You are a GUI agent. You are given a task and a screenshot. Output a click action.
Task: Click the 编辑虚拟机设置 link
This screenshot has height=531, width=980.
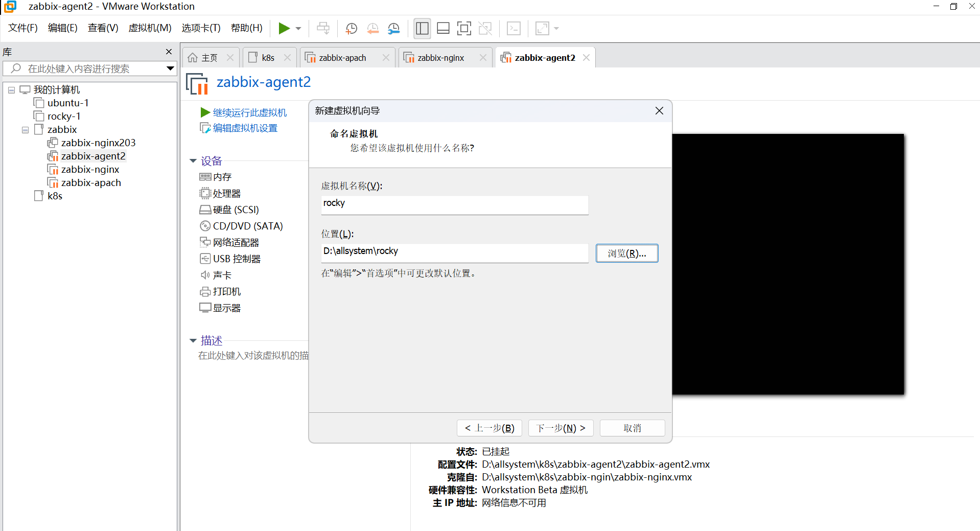pyautogui.click(x=245, y=128)
